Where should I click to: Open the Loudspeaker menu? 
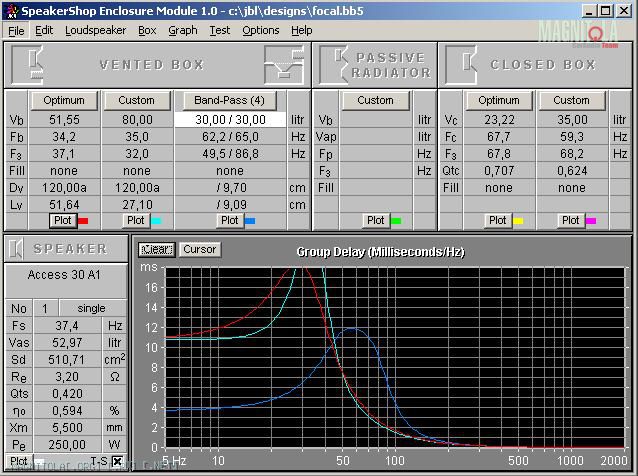pyautogui.click(x=96, y=31)
